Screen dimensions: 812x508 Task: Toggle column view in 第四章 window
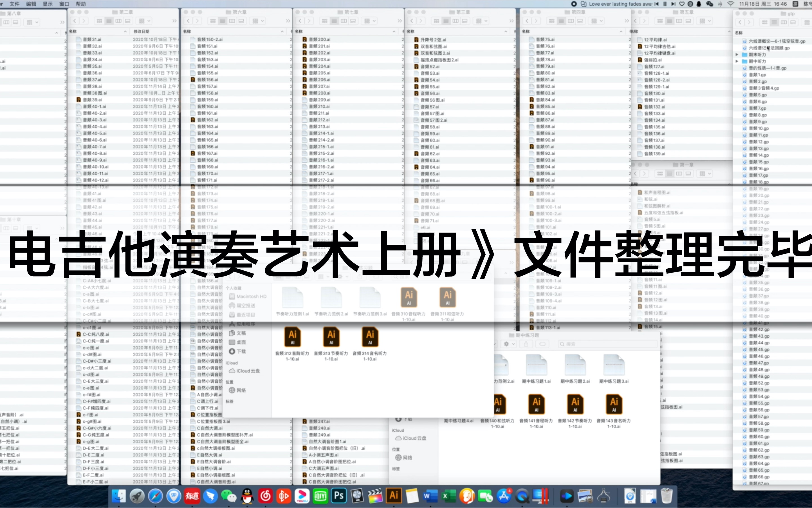click(571, 21)
